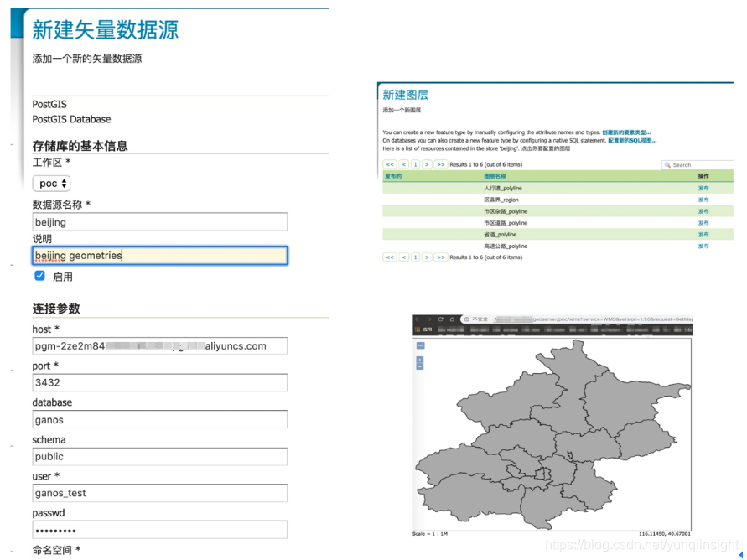
Task: Jump to first page above the table
Action: coord(390,164)
